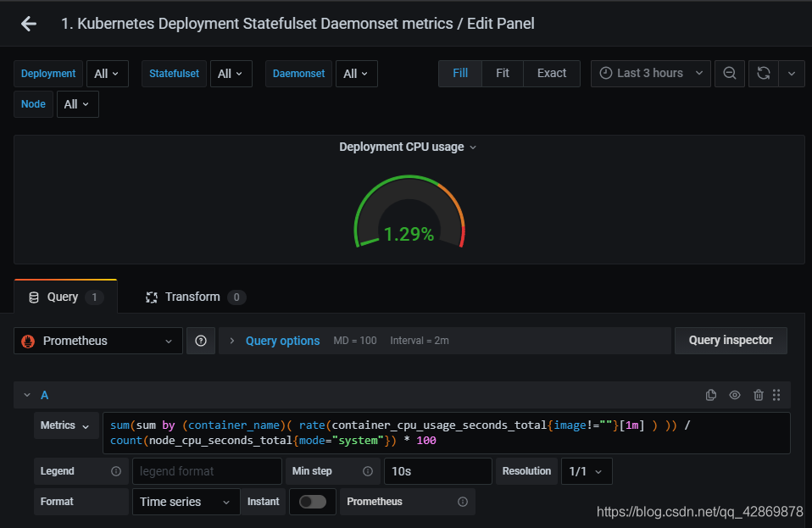This screenshot has width=812, height=528.
Task: Click the Min step info icon
Action: [368, 471]
